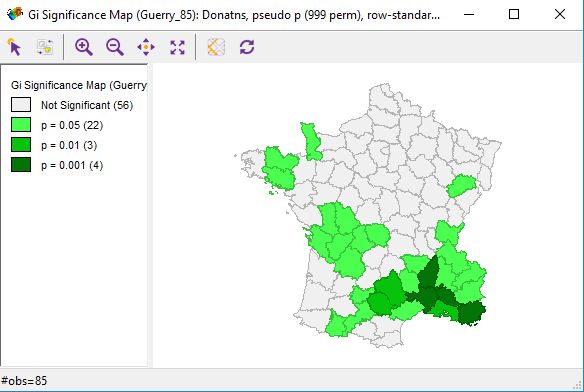Image resolution: width=584 pixels, height=392 pixels.
Task: Click the p = 0.05 light green swatch
Action: (x=21, y=125)
